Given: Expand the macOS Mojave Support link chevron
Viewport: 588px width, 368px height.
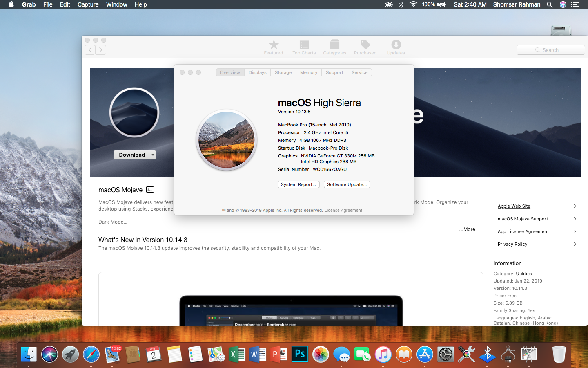Looking at the screenshot, I should [x=575, y=219].
